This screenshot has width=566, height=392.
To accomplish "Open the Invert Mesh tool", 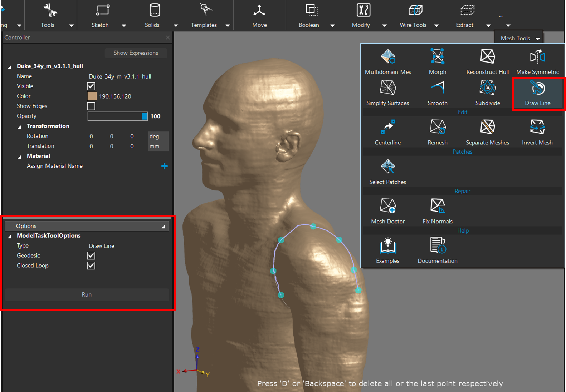I will coord(537,132).
